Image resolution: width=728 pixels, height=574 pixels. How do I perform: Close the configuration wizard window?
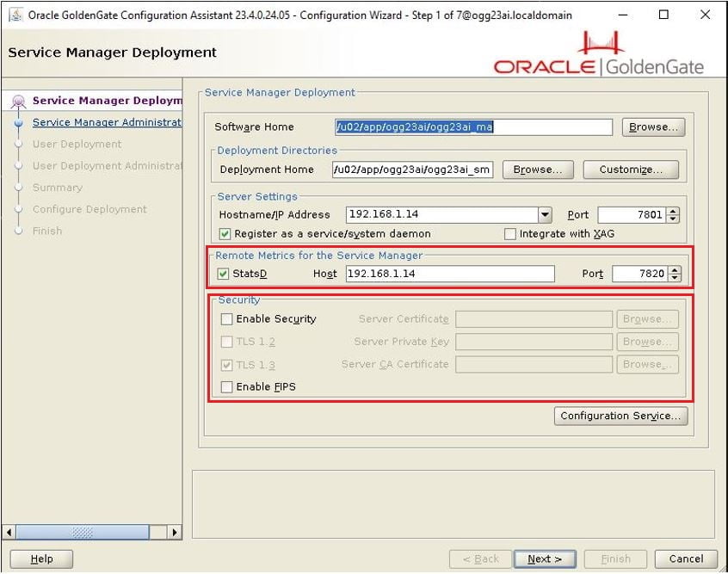706,15
